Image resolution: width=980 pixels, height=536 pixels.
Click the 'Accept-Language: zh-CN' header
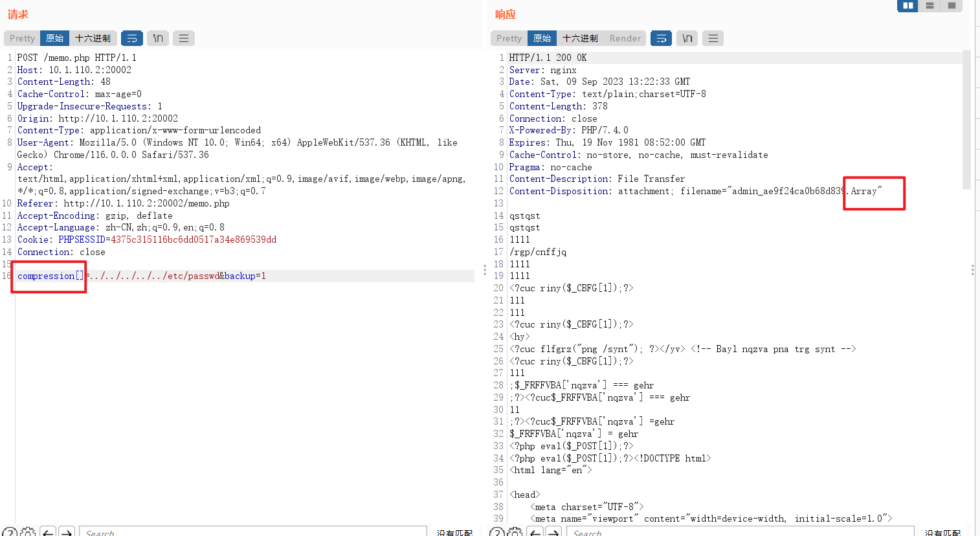click(121, 227)
